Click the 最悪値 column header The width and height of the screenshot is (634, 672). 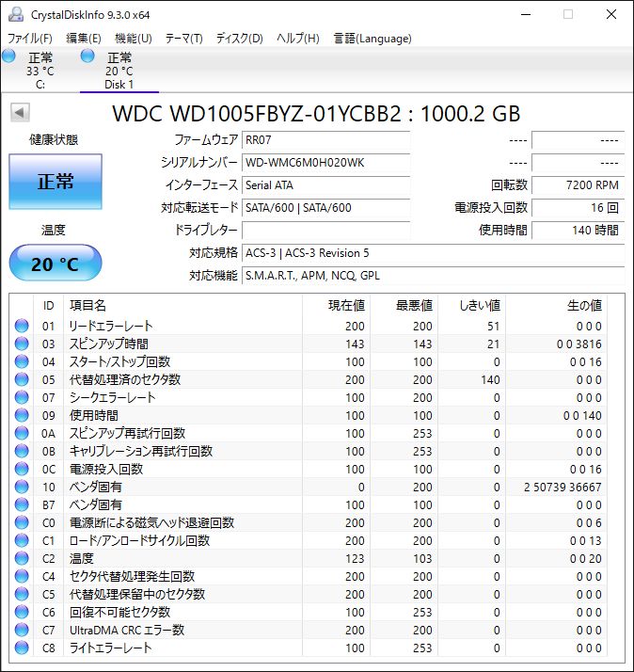pyautogui.click(x=404, y=306)
